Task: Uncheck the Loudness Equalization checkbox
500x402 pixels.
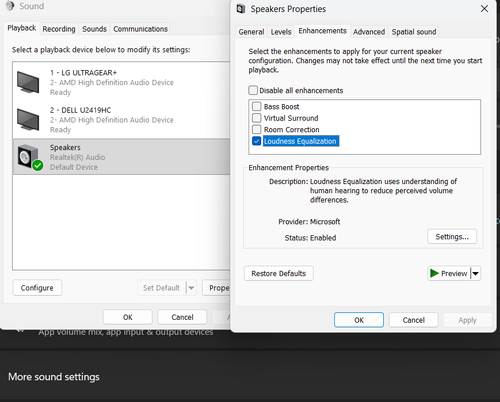Action: point(256,141)
